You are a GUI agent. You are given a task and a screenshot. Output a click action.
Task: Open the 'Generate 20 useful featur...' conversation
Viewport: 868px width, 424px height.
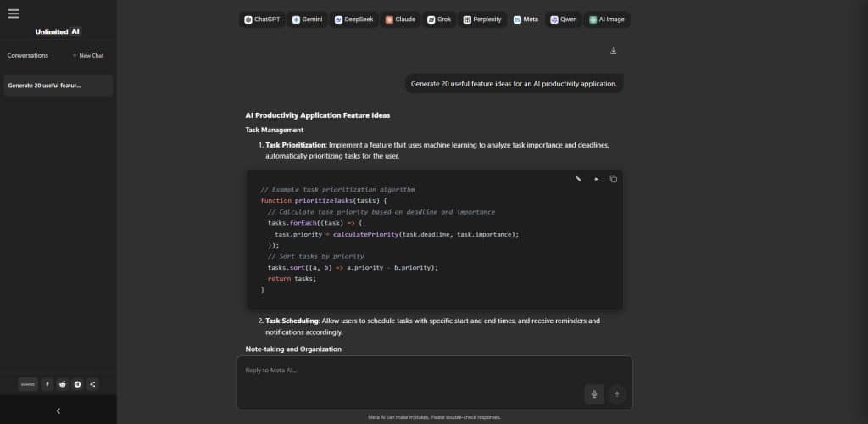58,86
